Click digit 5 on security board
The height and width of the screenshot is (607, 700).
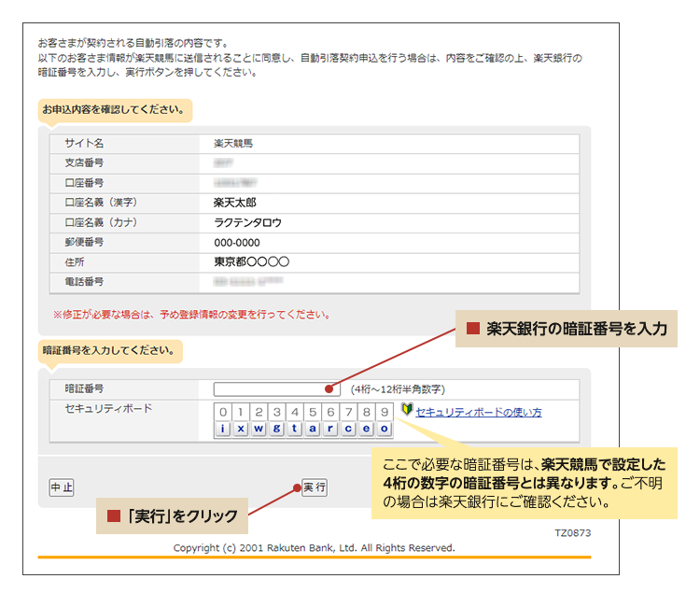click(x=313, y=412)
